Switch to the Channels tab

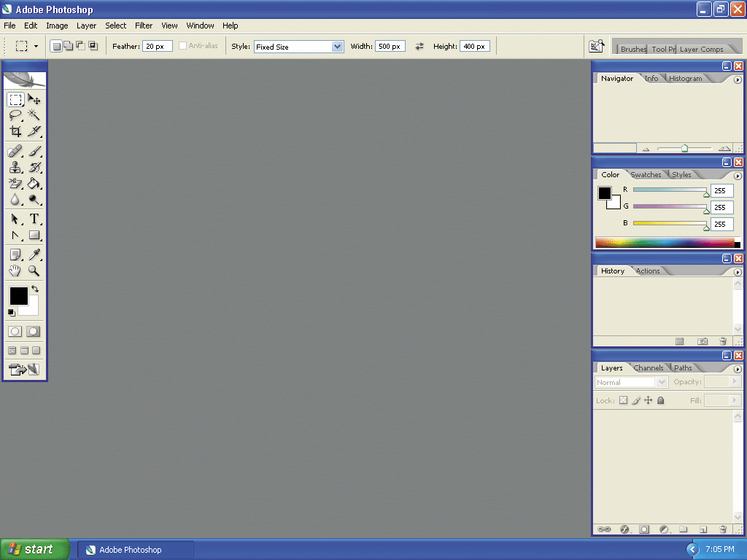(x=649, y=368)
